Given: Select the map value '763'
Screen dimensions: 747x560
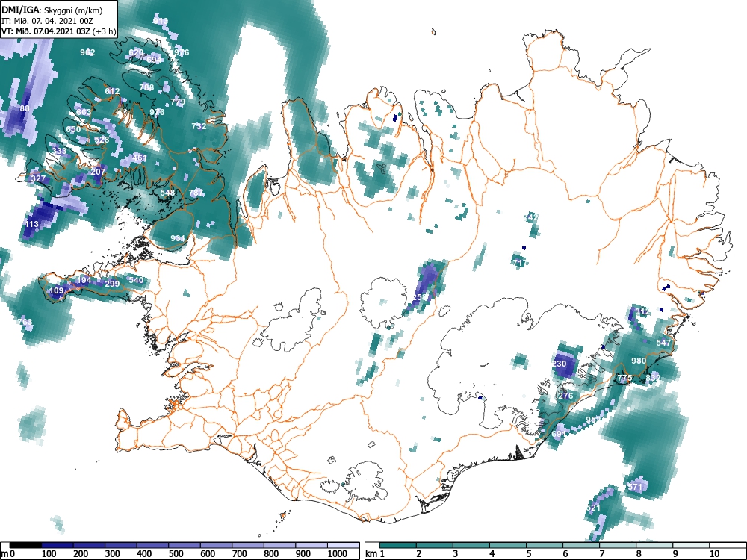Looking at the screenshot, I should [x=25, y=322].
